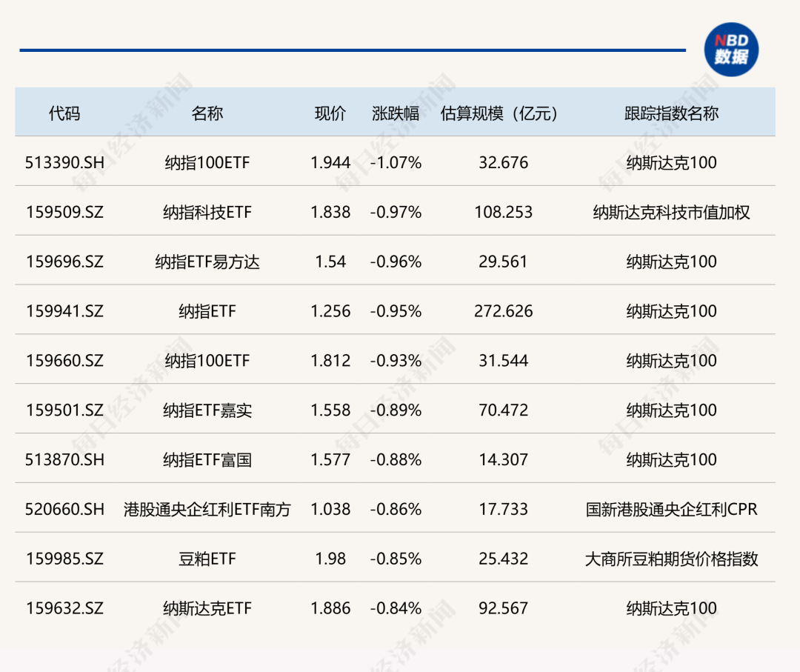Click the change value -0.85%
This screenshot has width=800, height=672.
click(396, 559)
